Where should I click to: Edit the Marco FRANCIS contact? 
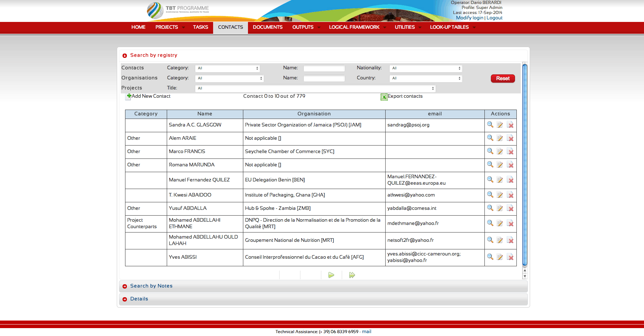pyautogui.click(x=500, y=151)
